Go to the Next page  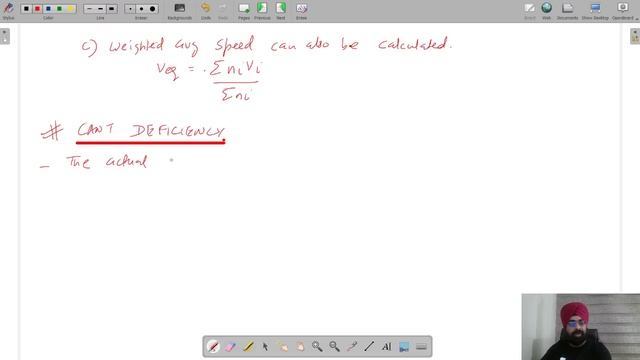pos(281,11)
